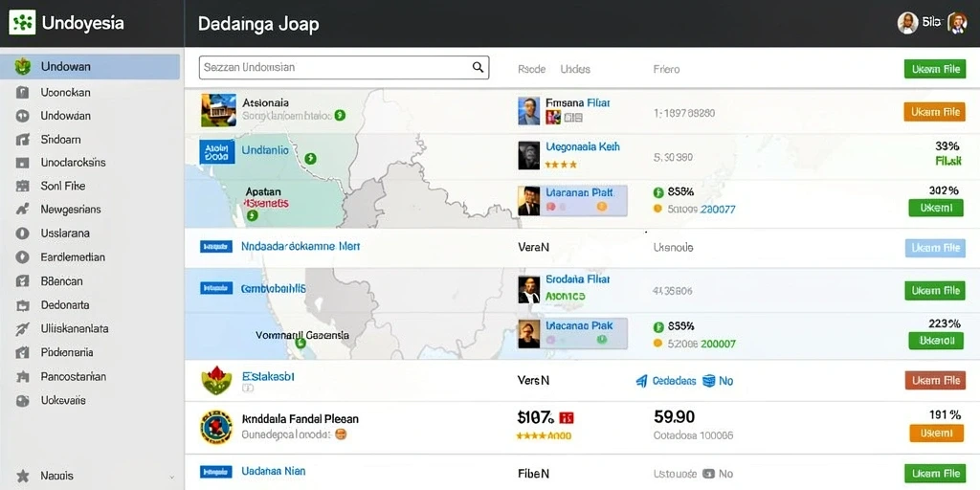Click the star icon beside Naoois
The height and width of the screenshot is (490, 980).
point(23,476)
